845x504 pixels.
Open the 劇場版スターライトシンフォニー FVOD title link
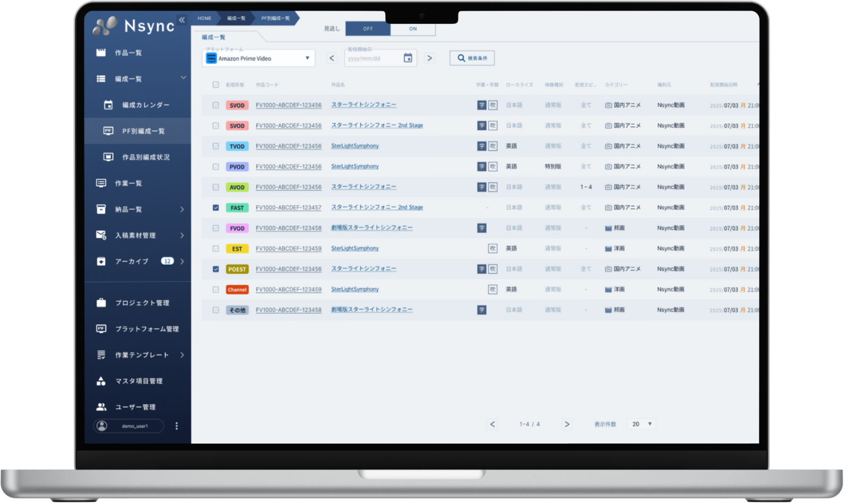[x=371, y=228]
